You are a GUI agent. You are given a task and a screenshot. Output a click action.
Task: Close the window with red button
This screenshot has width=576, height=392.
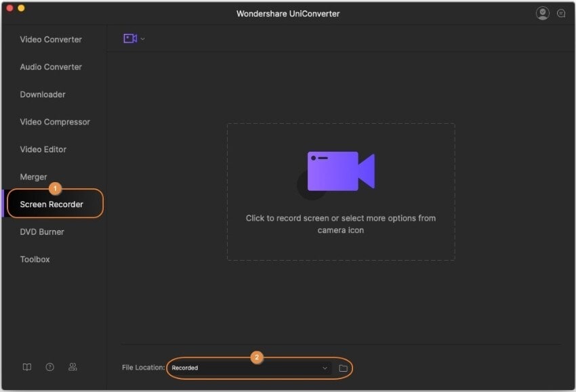click(x=10, y=7)
